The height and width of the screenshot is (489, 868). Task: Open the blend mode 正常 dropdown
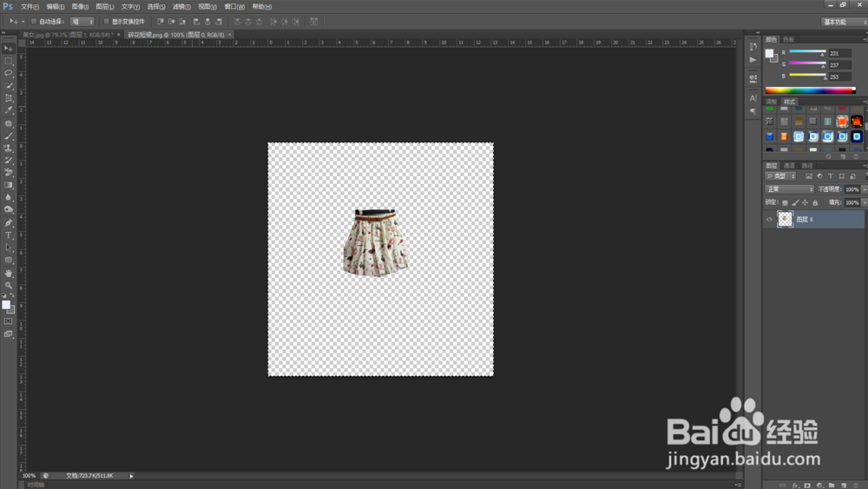tap(789, 189)
